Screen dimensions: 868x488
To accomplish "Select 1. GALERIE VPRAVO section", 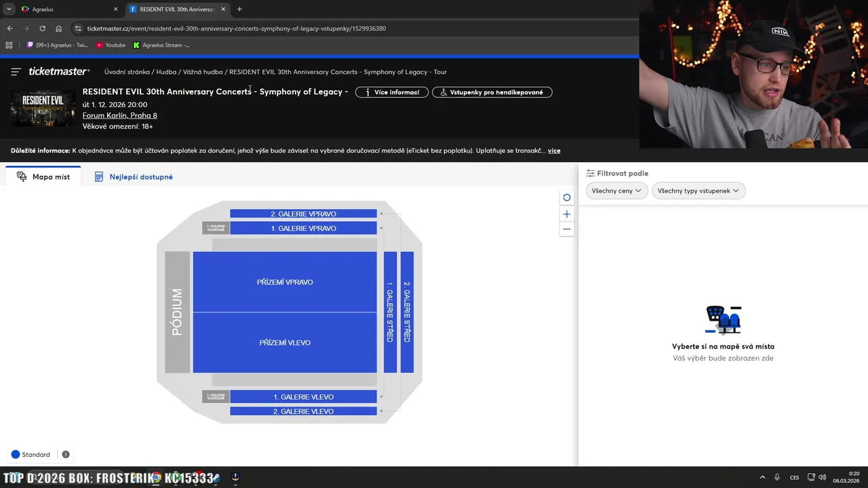I will point(303,228).
